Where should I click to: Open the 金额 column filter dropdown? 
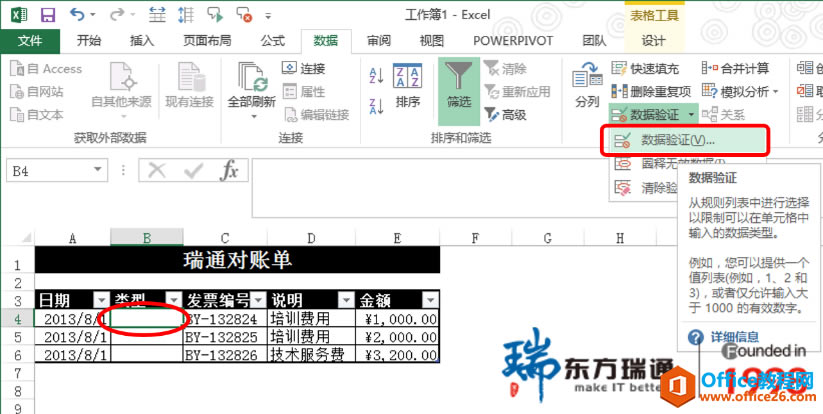pos(431,300)
